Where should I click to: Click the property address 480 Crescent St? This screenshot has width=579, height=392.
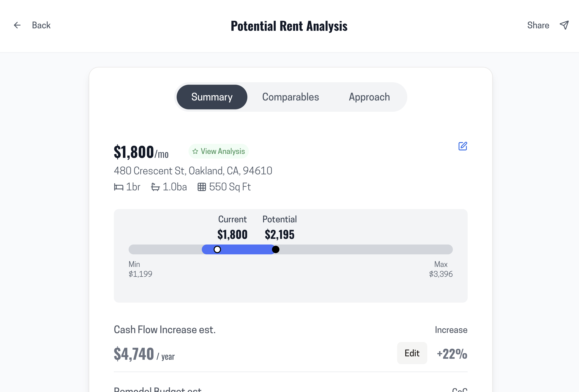[193, 171]
